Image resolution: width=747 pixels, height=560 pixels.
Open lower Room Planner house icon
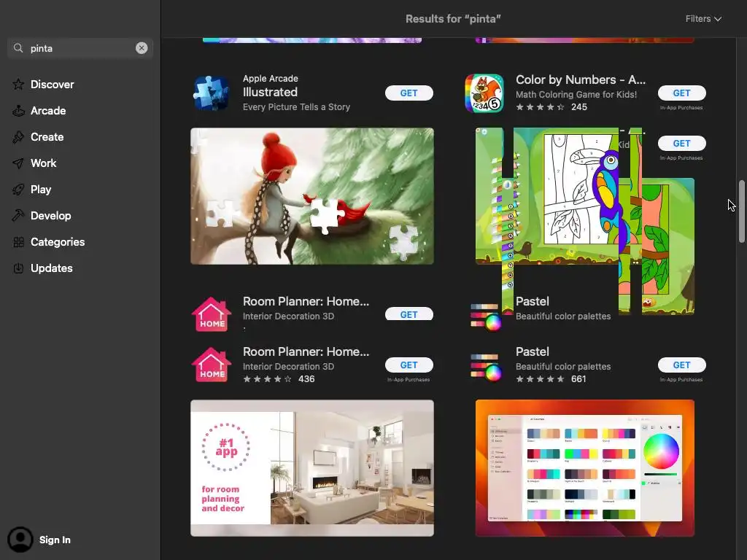coord(211,365)
